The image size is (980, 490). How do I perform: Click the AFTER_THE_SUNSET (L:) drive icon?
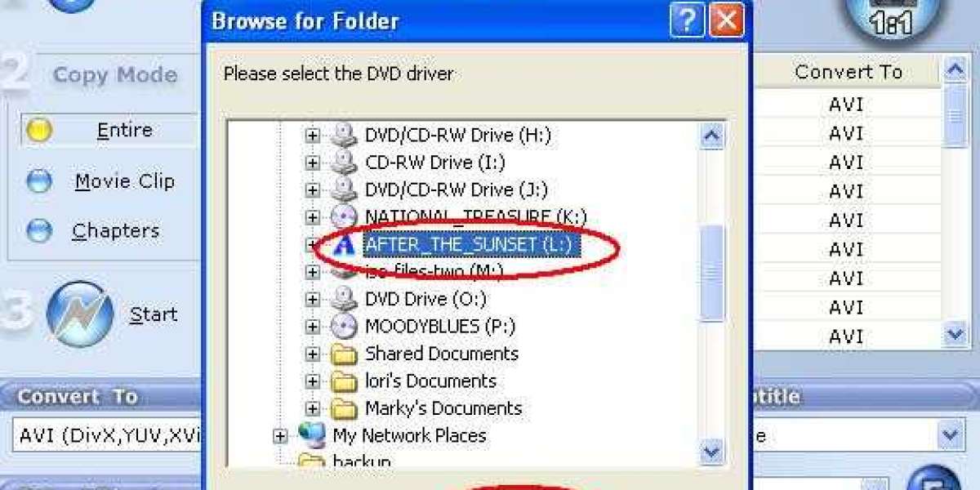point(345,245)
